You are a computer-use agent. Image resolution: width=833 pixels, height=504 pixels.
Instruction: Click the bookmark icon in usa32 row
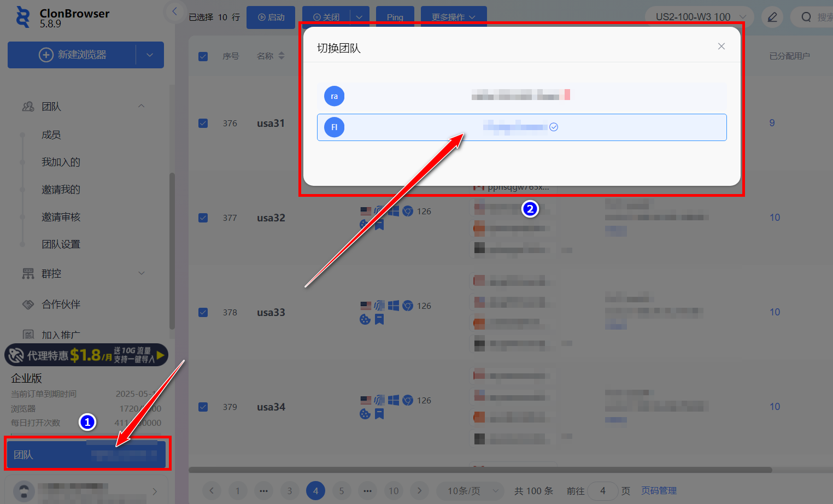click(379, 225)
